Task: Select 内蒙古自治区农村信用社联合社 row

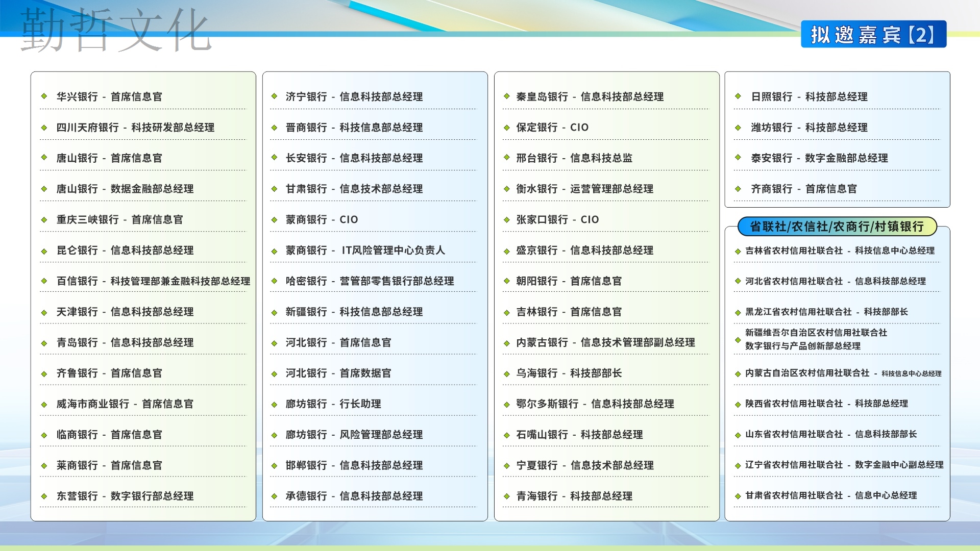Action: (843, 373)
